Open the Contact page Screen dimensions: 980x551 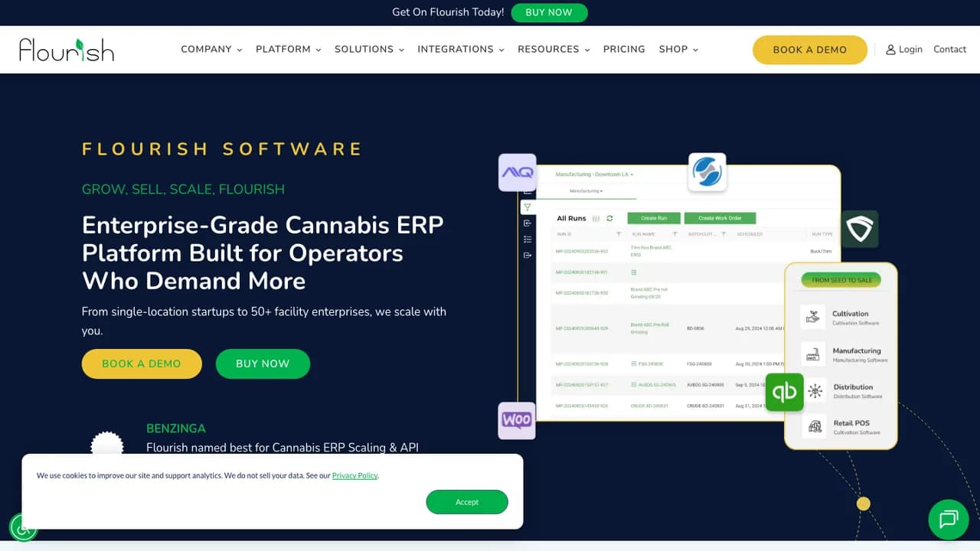pyautogui.click(x=949, y=49)
